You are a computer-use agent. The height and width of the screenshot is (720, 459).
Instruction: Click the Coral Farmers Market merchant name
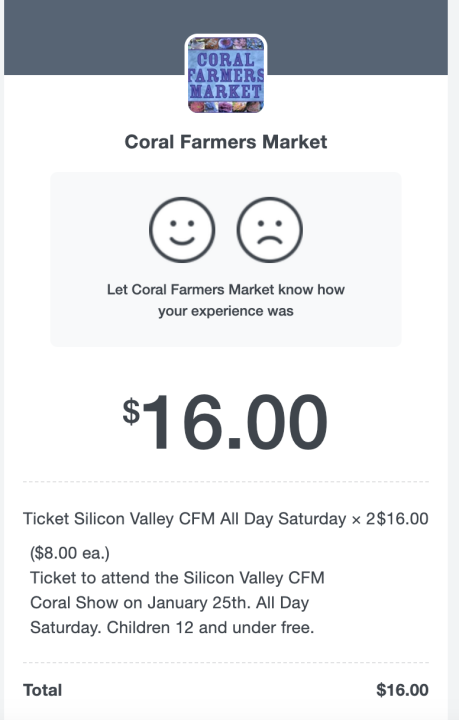click(226, 142)
